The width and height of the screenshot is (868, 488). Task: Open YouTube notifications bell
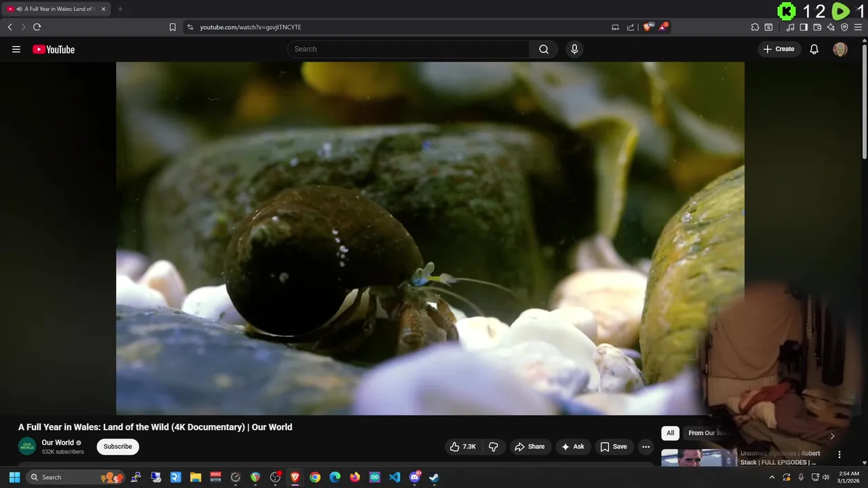pos(814,49)
